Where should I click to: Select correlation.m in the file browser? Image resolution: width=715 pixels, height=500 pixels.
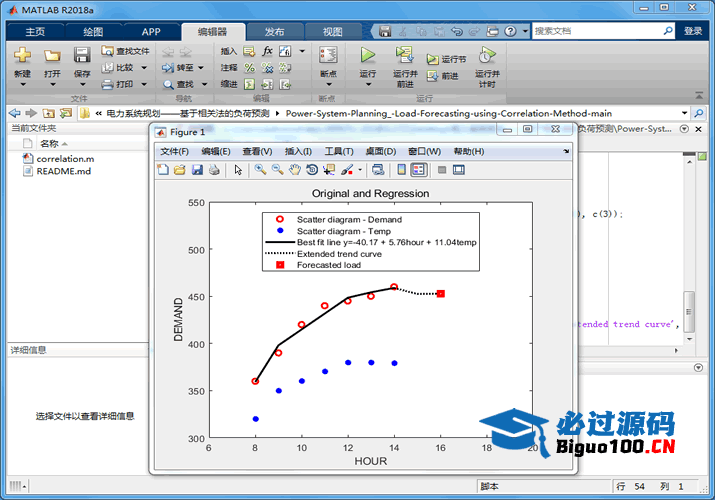point(65,158)
